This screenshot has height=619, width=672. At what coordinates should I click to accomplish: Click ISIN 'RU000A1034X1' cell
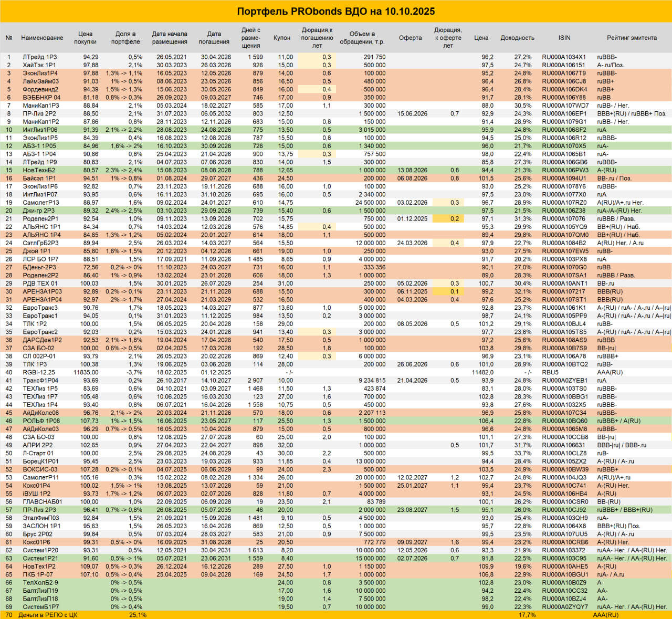[564, 57]
